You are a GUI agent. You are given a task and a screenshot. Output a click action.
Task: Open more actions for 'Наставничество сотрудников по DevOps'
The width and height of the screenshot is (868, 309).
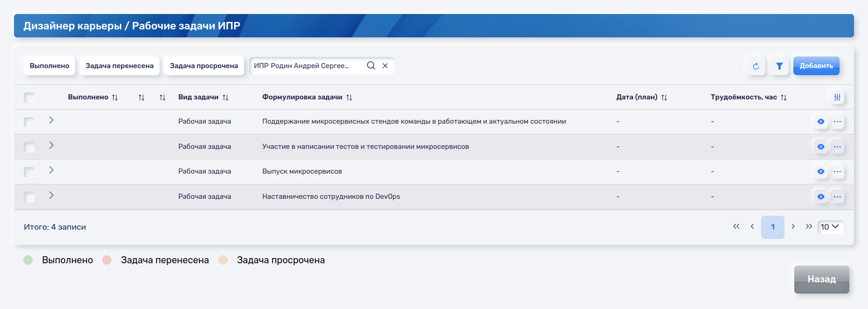click(x=837, y=197)
